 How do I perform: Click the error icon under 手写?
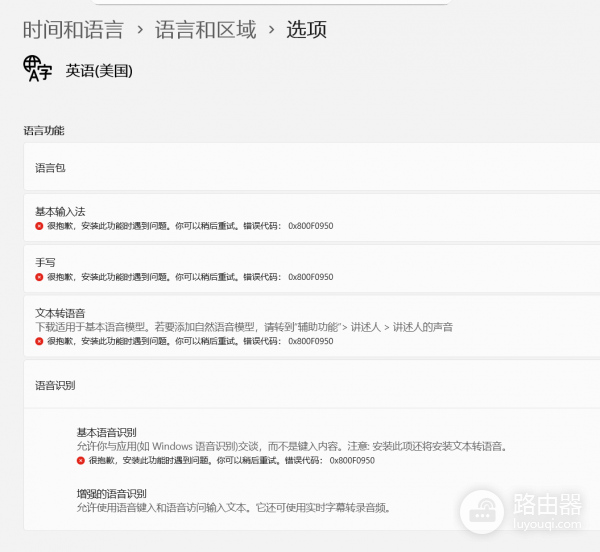39,277
